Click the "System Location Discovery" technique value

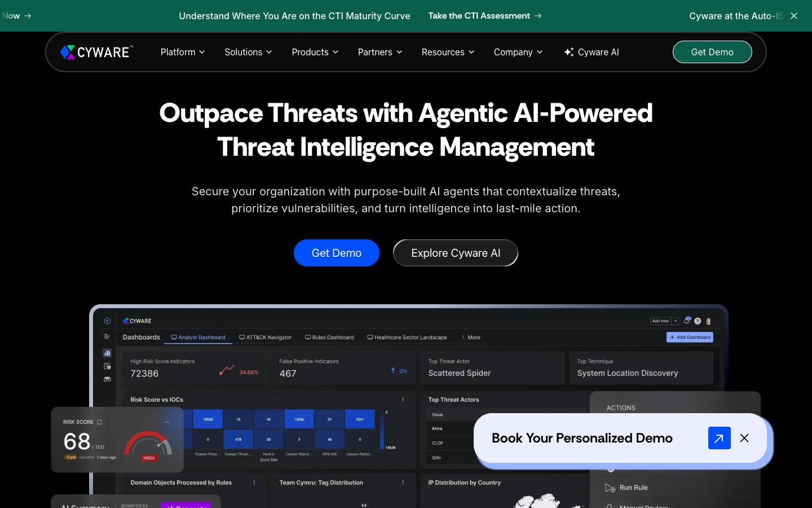pyautogui.click(x=628, y=373)
